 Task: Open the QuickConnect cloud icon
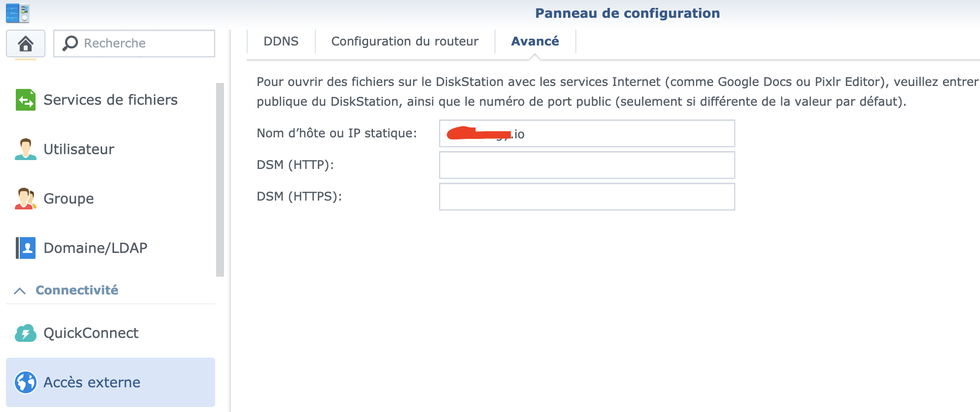26,333
